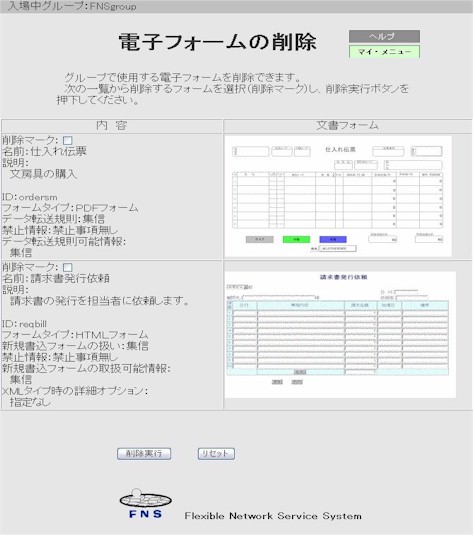This screenshot has width=475, height=537.
Task: Click the 電子フォームの削除 page title
Action: pyautogui.click(x=217, y=42)
